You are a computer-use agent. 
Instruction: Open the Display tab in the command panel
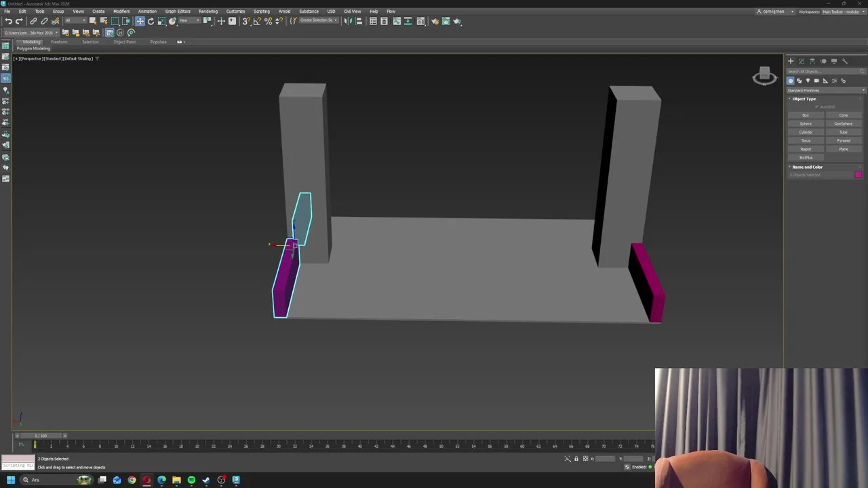pos(834,61)
